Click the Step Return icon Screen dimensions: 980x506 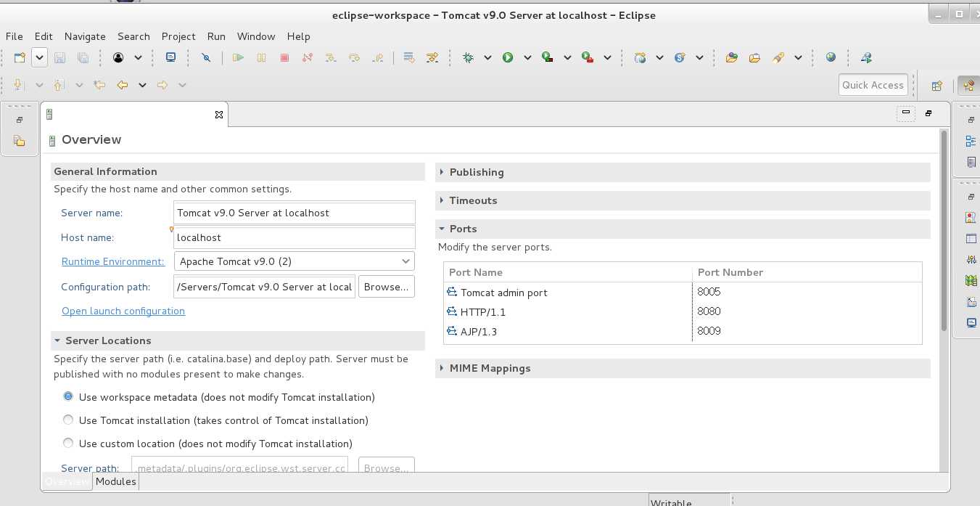click(377, 57)
